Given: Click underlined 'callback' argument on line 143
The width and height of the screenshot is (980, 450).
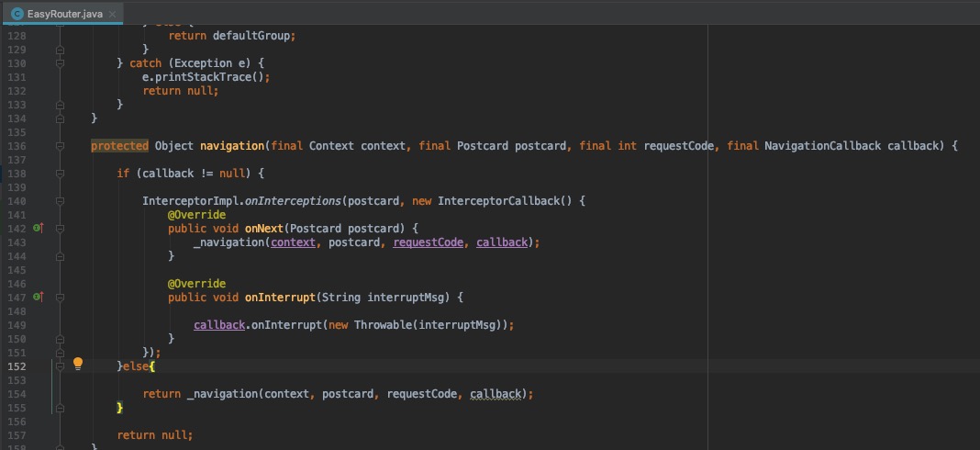Looking at the screenshot, I should [x=502, y=242].
